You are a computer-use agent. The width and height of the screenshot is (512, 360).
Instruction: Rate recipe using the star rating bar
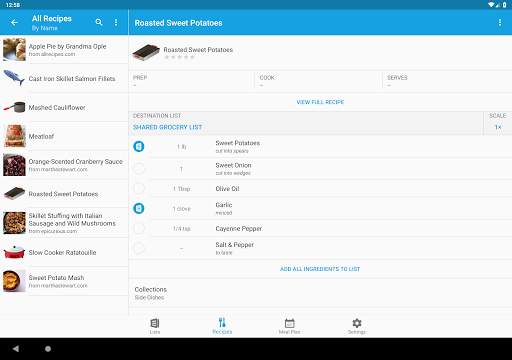coord(179,57)
